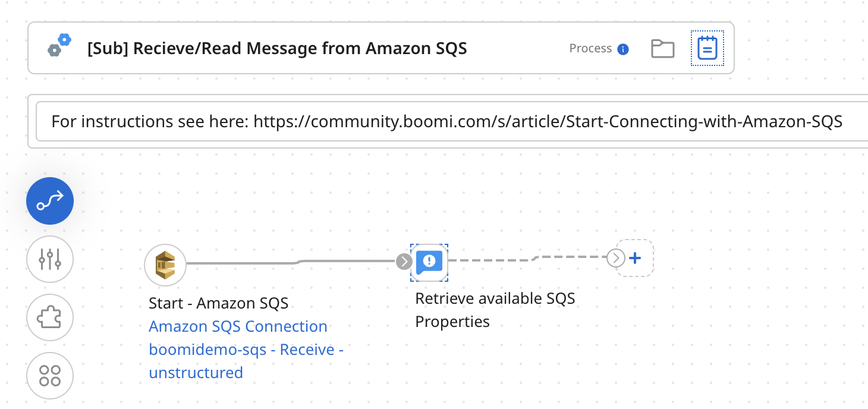Open the Amazon SQS Connection link
The height and width of the screenshot is (409, 868).
(x=238, y=326)
